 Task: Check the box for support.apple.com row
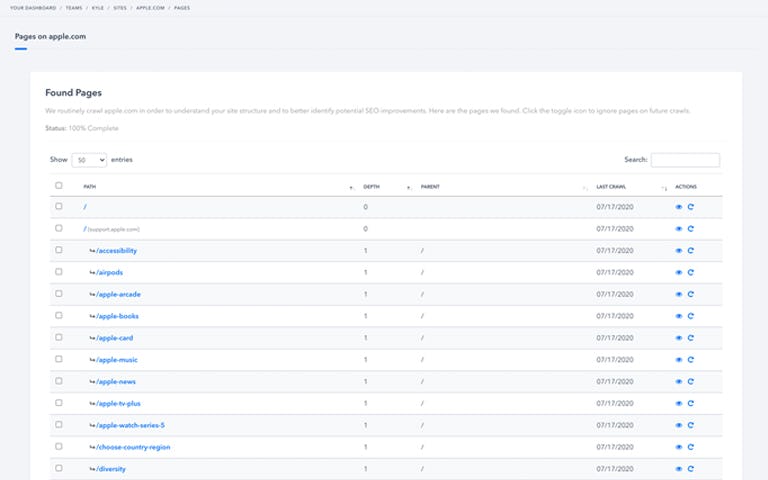pos(59,228)
